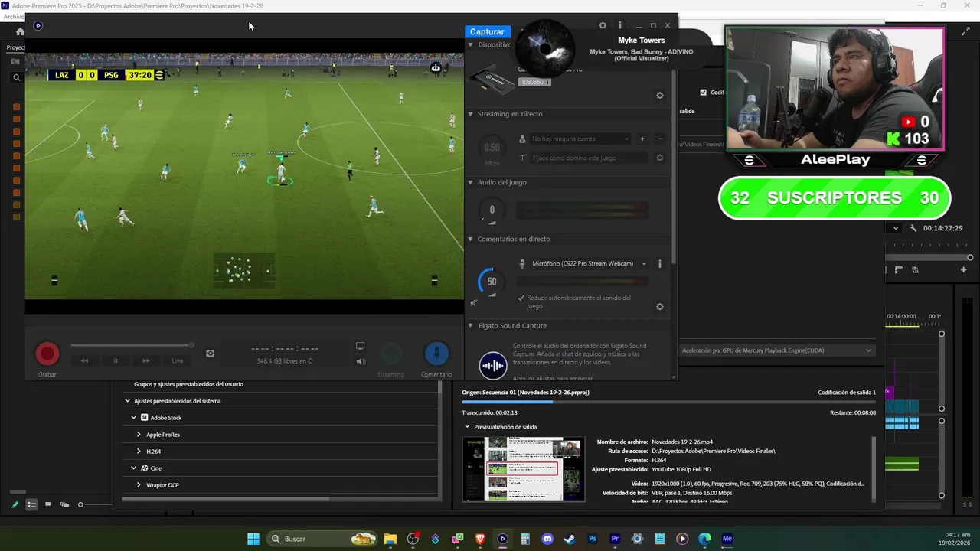
Task: Click the taskbar Buscar search box
Action: (x=322, y=539)
